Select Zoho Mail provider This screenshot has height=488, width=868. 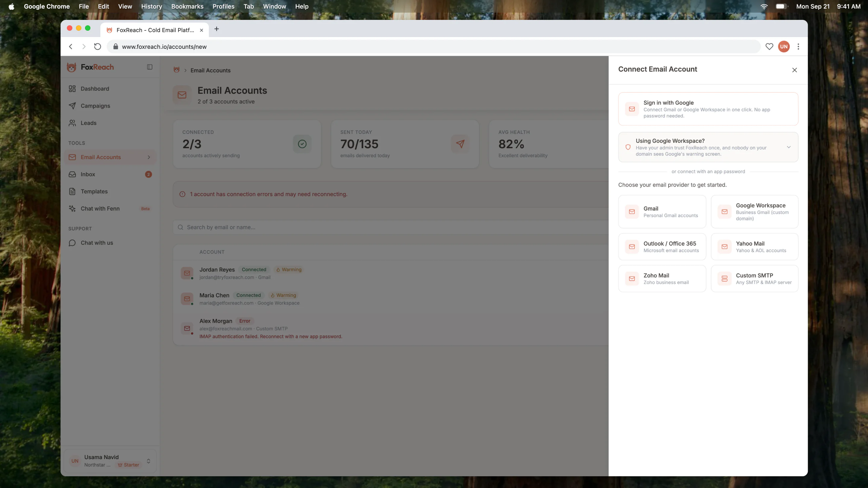click(x=662, y=279)
